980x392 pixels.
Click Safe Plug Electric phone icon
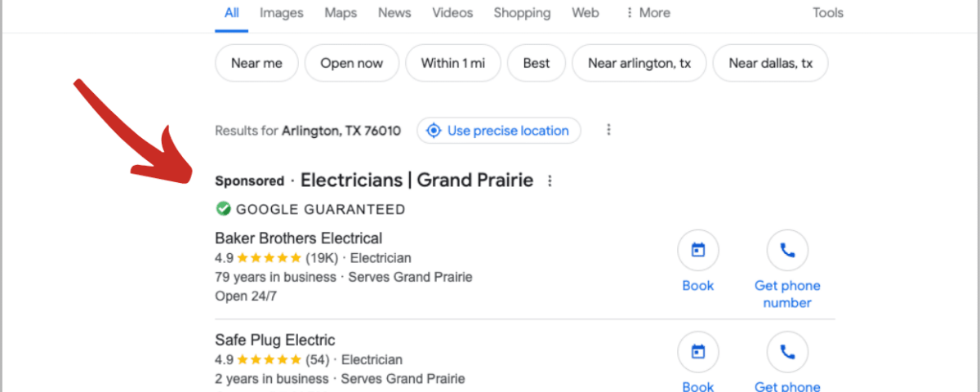787,352
